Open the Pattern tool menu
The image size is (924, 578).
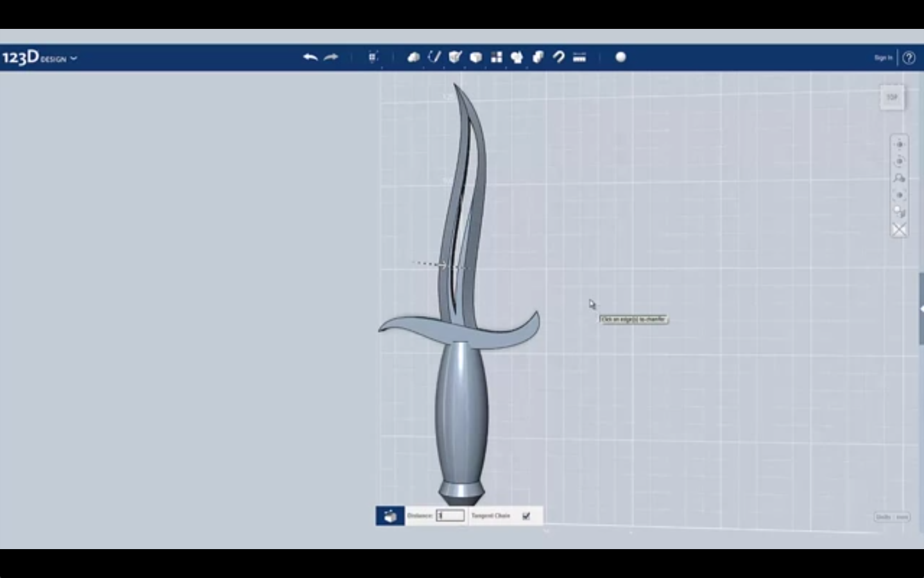496,57
